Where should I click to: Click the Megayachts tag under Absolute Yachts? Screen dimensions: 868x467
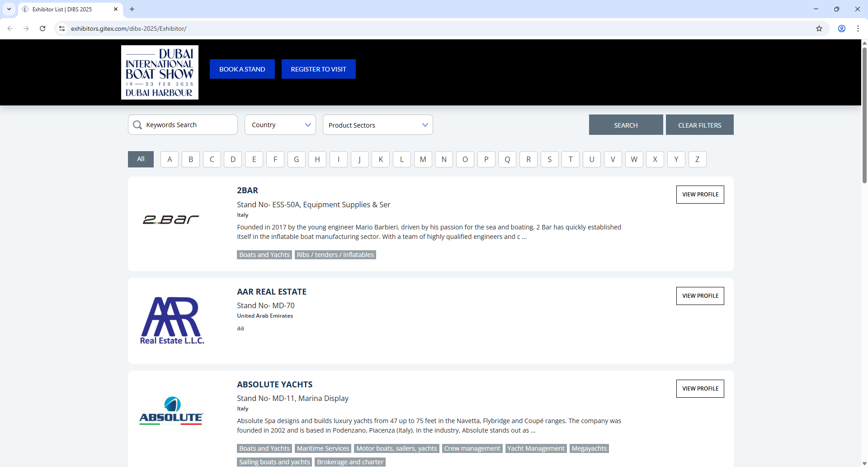(x=589, y=448)
